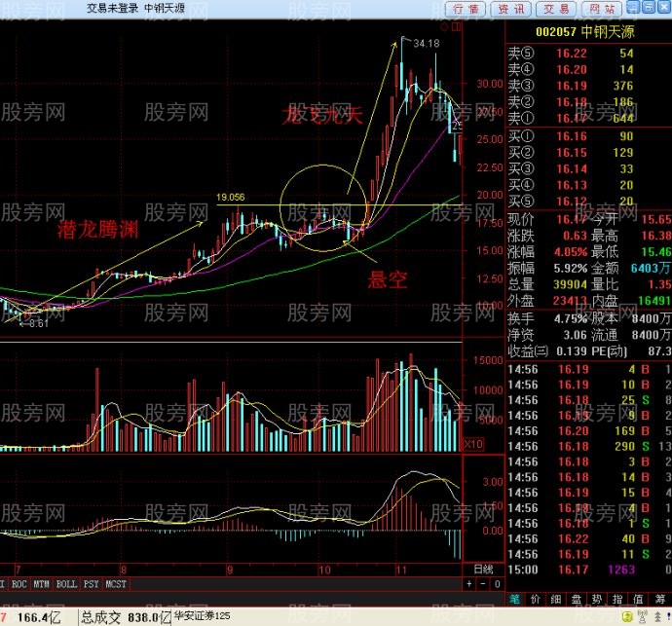Image resolution: width=672 pixels, height=626 pixels.
Task: Click buy level 买① price 16.16
Action: 572,136
